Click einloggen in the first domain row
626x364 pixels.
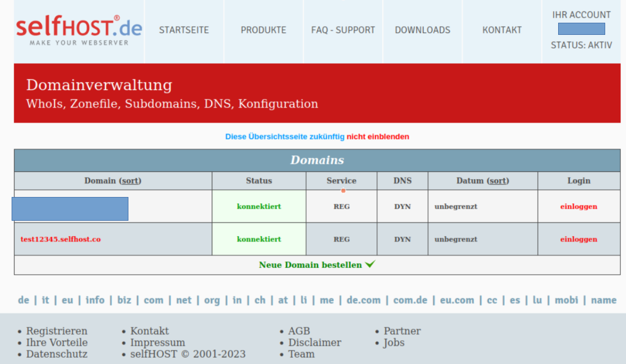579,207
